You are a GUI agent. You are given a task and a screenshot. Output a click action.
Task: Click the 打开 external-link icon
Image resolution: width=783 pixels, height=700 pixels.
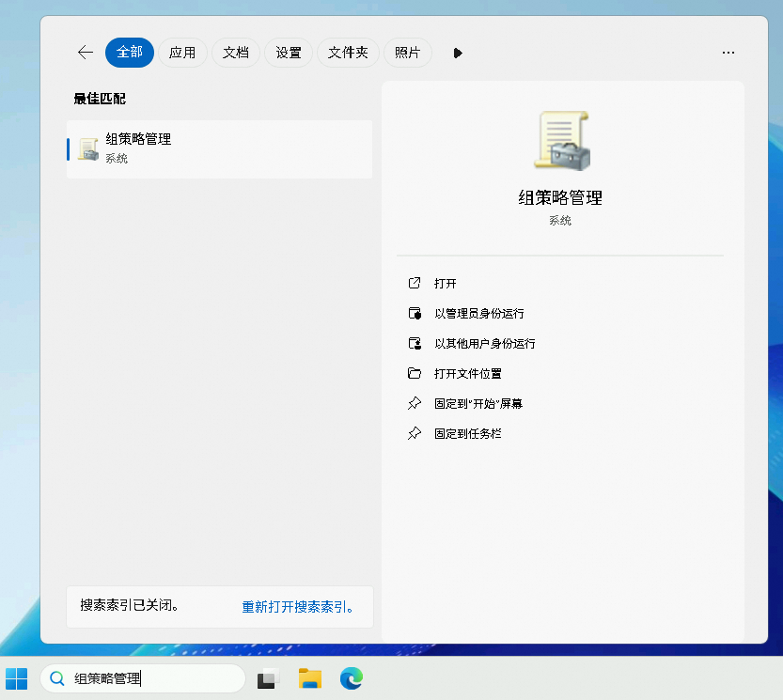[415, 283]
